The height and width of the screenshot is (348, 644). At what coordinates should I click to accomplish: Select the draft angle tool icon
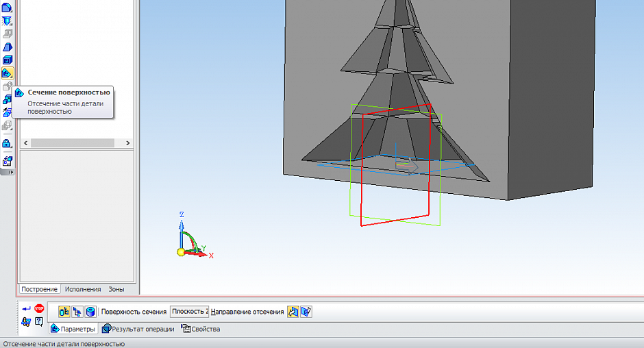coord(7,47)
